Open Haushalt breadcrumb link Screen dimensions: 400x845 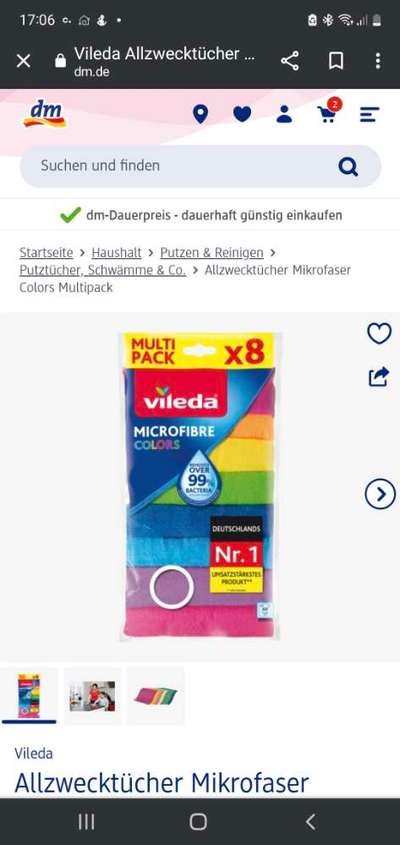116,252
